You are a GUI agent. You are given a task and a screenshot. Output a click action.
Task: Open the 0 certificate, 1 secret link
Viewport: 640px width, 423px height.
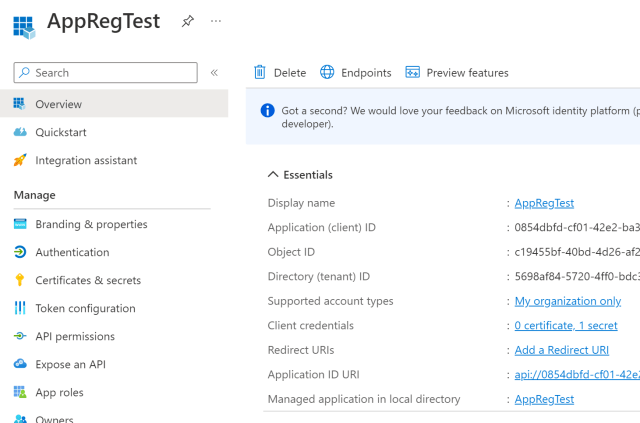click(x=565, y=325)
